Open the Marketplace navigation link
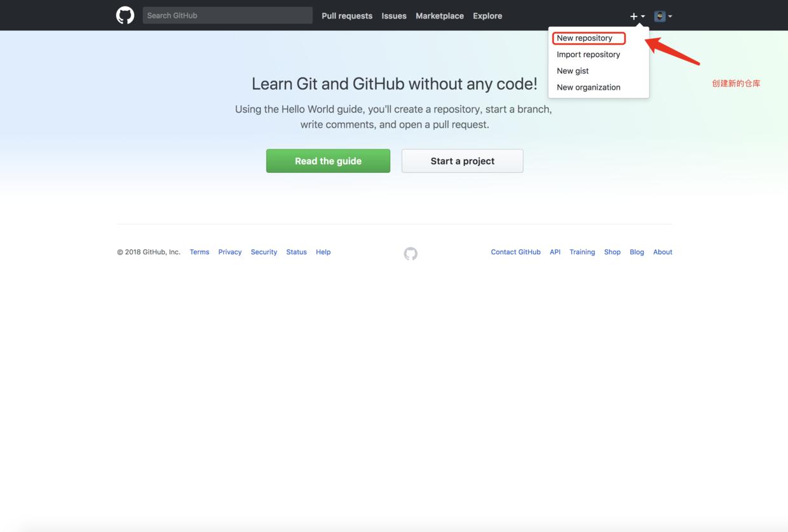The height and width of the screenshot is (532, 788). tap(440, 16)
